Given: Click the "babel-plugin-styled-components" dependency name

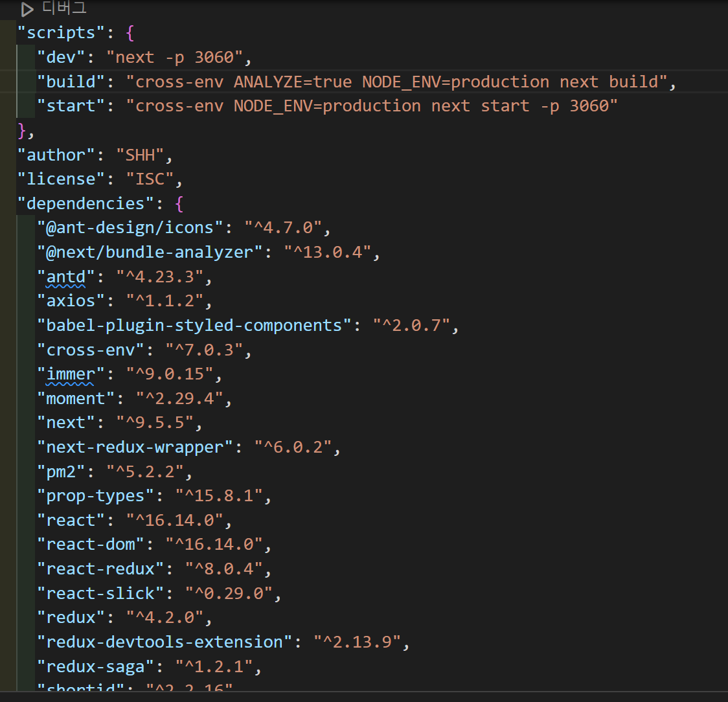Looking at the screenshot, I should 194,326.
